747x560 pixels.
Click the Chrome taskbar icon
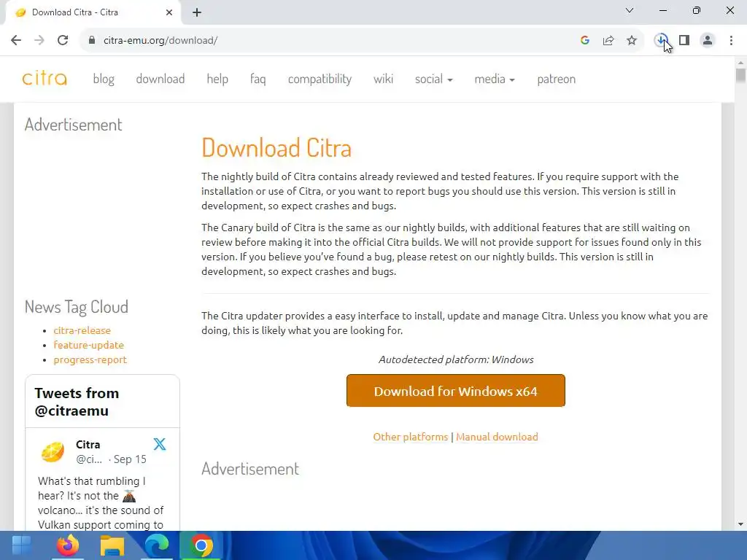(201, 545)
